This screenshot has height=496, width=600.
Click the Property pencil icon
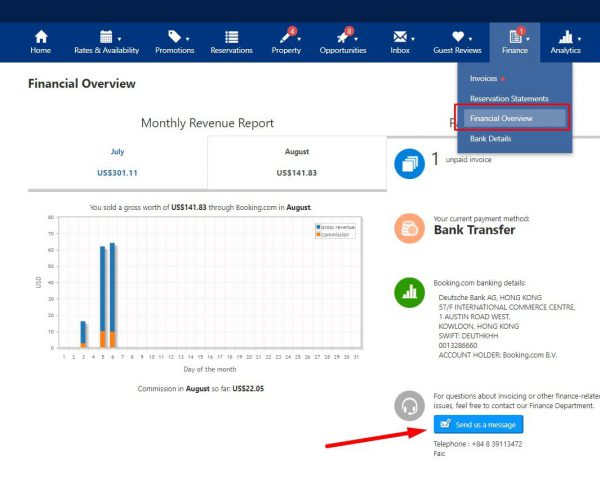[x=285, y=37]
